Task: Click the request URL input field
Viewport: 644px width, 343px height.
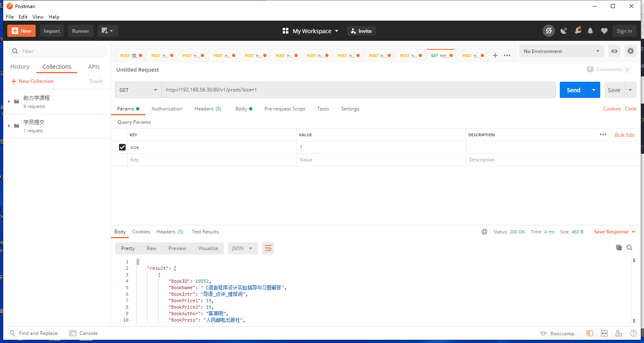Action: [x=358, y=90]
